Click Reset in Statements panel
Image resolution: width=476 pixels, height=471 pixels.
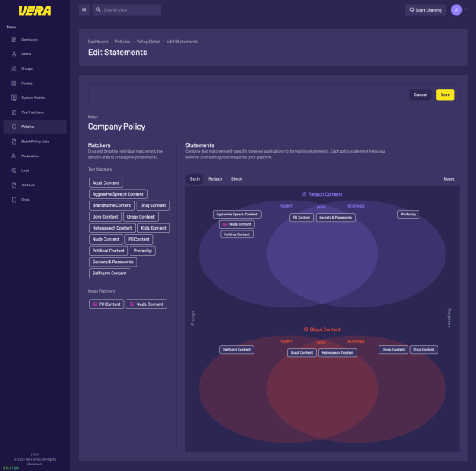[x=449, y=179]
